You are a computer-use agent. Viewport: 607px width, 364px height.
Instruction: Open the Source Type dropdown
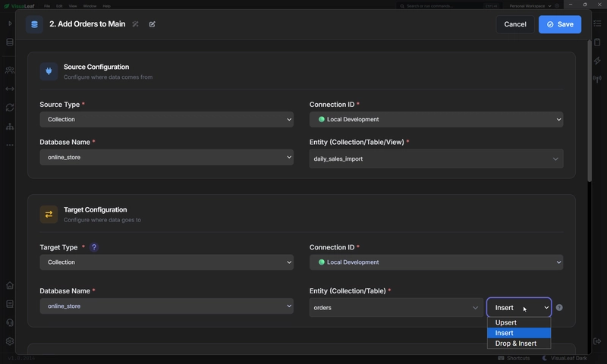click(166, 120)
